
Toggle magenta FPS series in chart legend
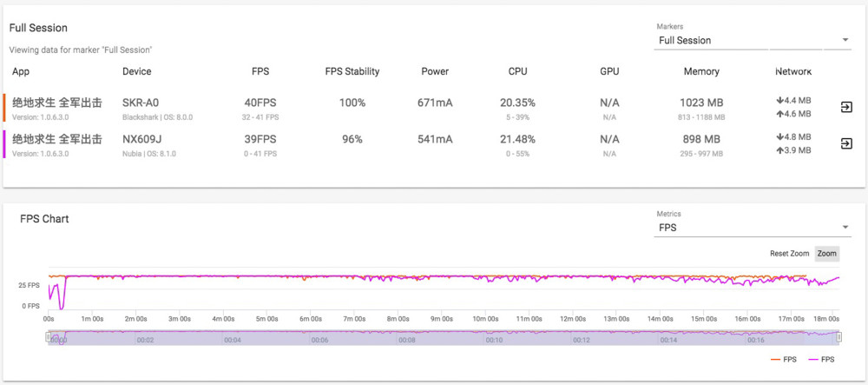pyautogui.click(x=821, y=360)
